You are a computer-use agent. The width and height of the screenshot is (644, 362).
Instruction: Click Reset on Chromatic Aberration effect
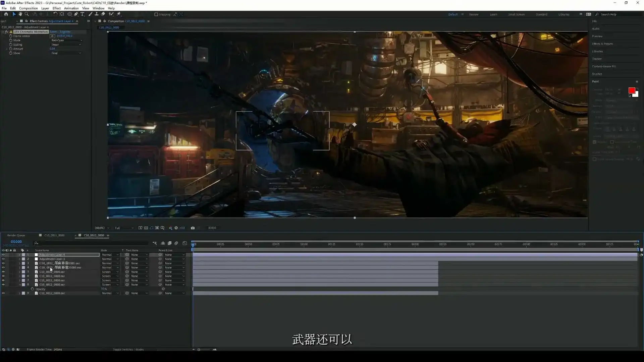[x=53, y=32]
